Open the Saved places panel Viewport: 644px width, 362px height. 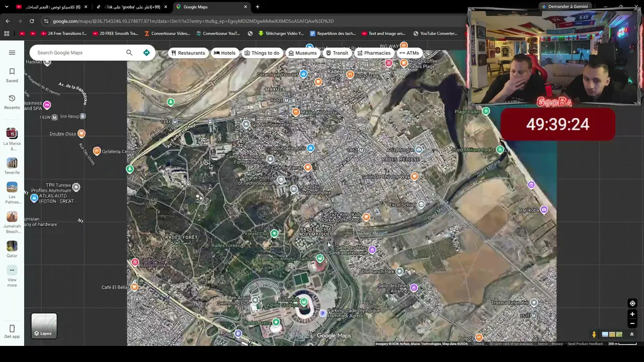pyautogui.click(x=12, y=75)
